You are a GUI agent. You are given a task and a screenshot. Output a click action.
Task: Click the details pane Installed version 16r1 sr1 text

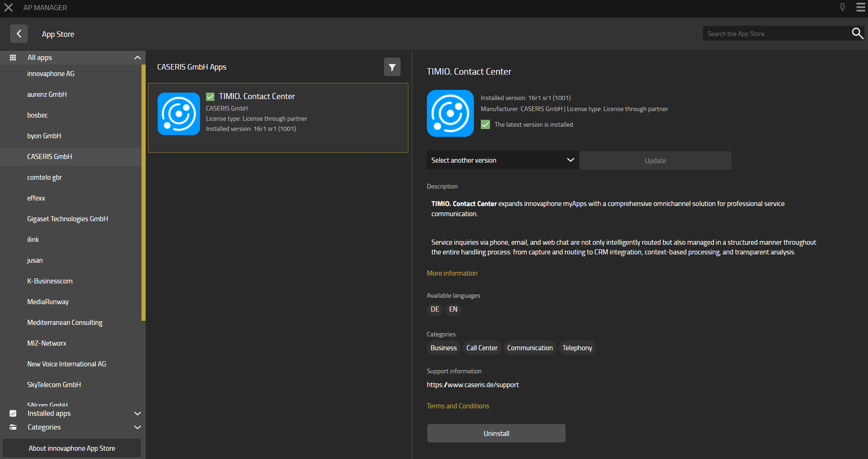point(526,98)
